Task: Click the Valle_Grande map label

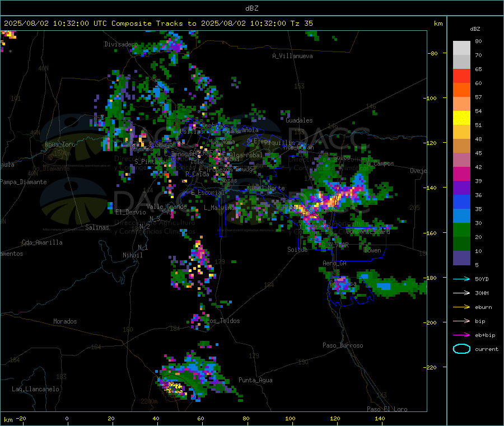Action: (166, 206)
